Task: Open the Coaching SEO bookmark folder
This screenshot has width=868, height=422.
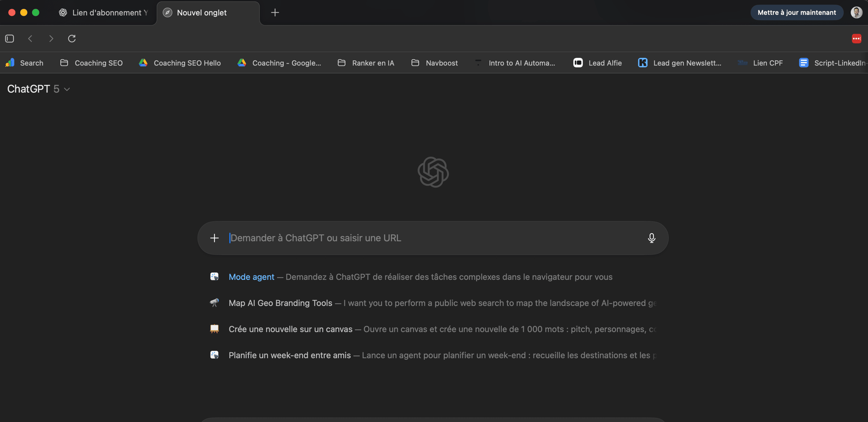Action: tap(92, 63)
